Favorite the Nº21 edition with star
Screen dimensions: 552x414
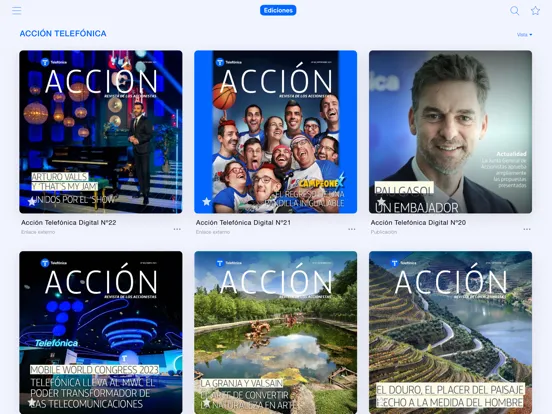pos(207,202)
